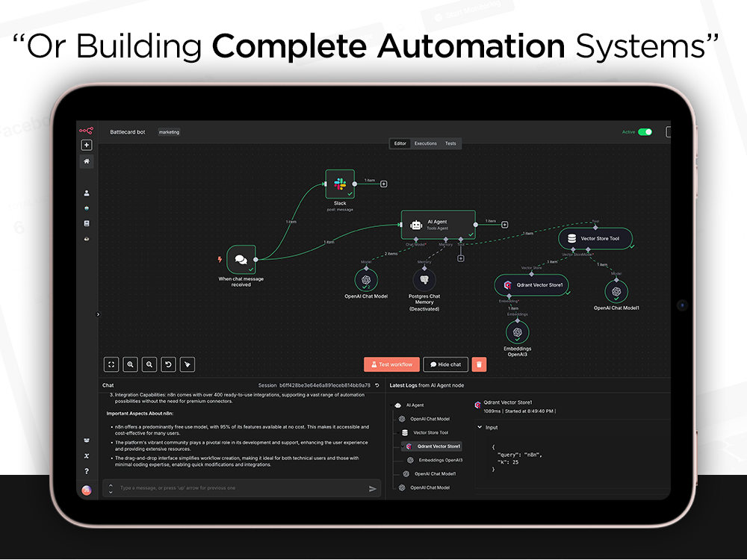Toggle the Active workflow switch
The height and width of the screenshot is (560, 747).
point(645,132)
